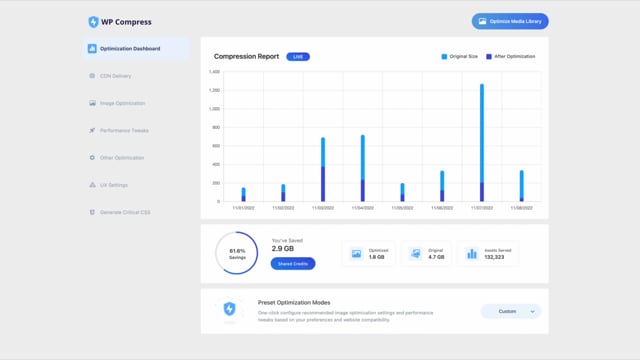Click the 61.6% Savings progress circle
Image resolution: width=640 pixels, height=360 pixels.
(x=237, y=253)
